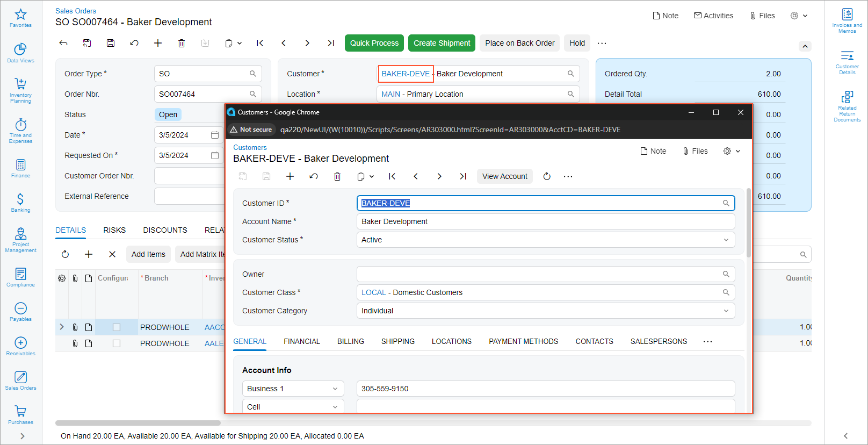Add a new sales order record
This screenshot has height=445, width=868.
click(158, 43)
